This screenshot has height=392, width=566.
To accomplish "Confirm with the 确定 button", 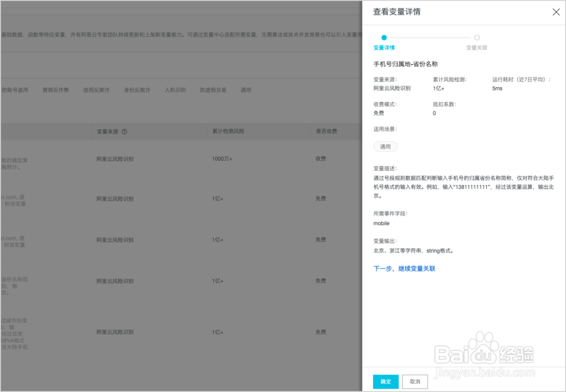I will pyautogui.click(x=385, y=382).
